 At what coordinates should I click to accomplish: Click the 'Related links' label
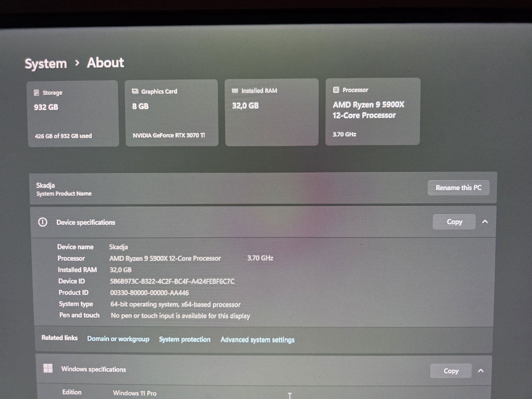tap(60, 338)
